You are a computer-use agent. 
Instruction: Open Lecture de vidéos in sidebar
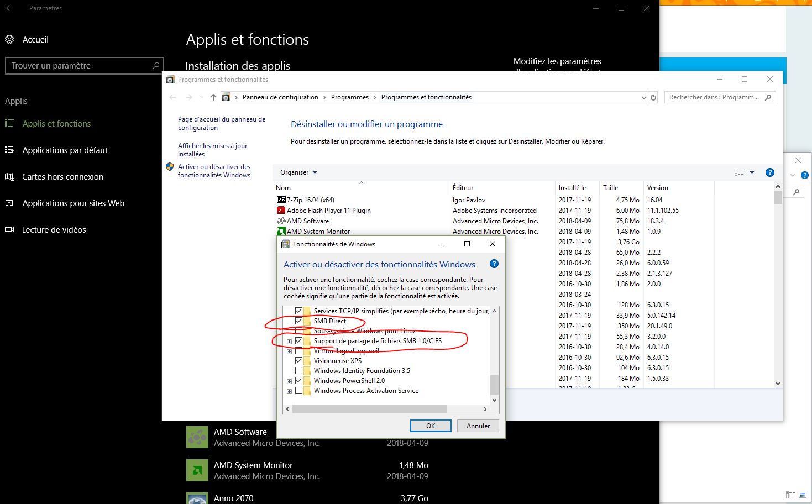pyautogui.click(x=54, y=230)
